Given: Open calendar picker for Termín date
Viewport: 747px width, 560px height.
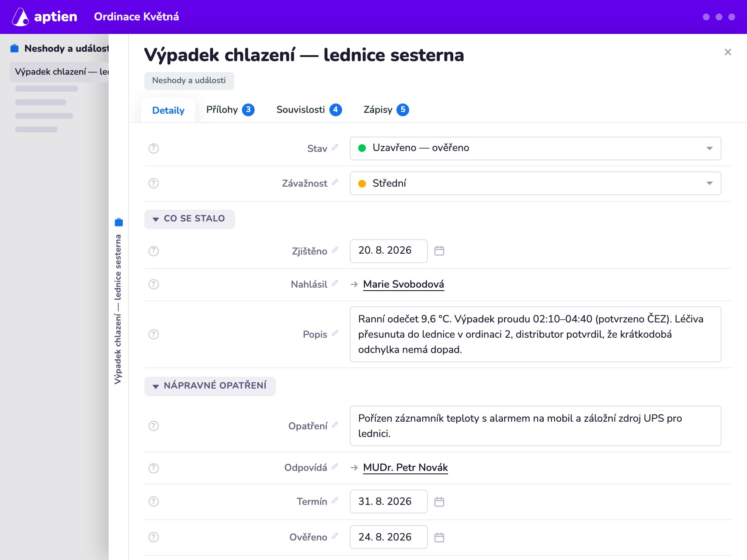Looking at the screenshot, I should pyautogui.click(x=439, y=502).
